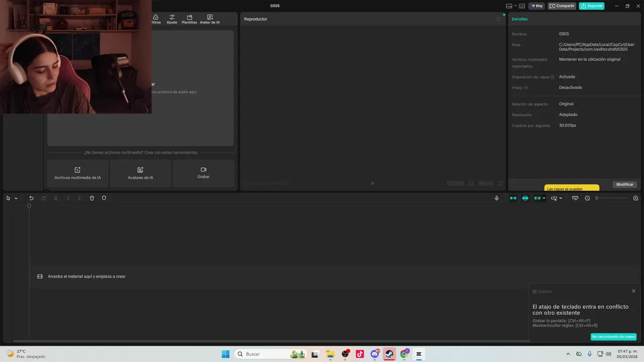
Task: Start voiceover recording with microphone icon
Action: [x=497, y=198]
